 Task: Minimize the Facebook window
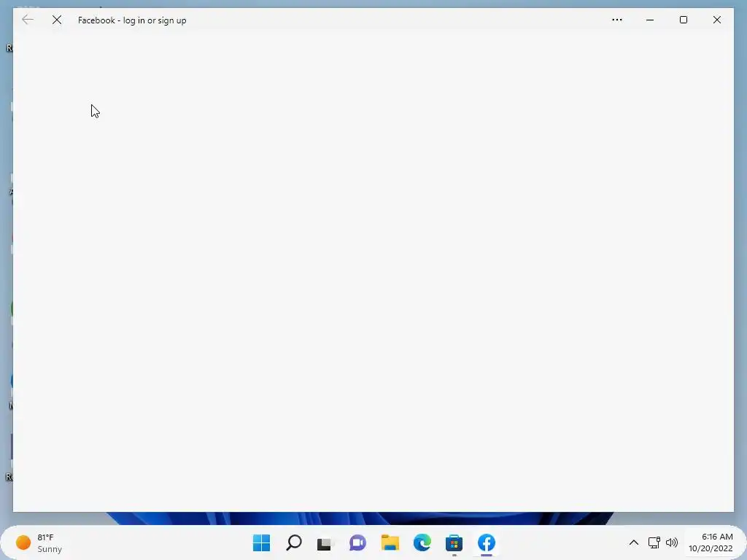pos(650,20)
